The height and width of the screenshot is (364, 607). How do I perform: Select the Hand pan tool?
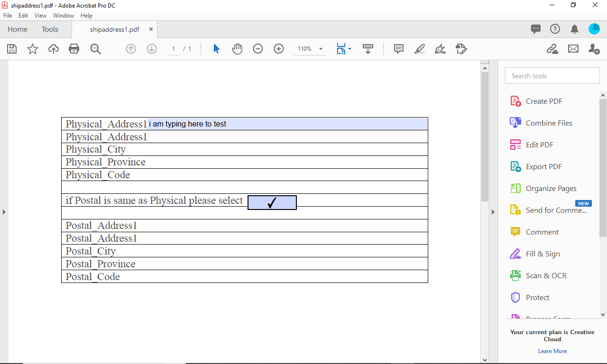[x=237, y=49]
